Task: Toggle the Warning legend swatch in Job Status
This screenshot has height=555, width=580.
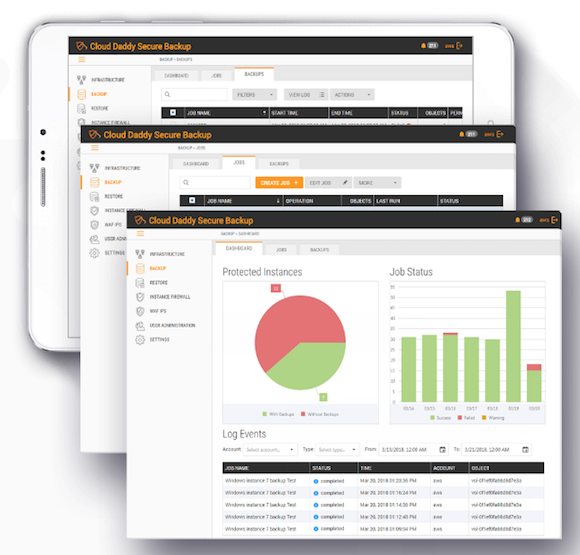Action: [x=484, y=418]
